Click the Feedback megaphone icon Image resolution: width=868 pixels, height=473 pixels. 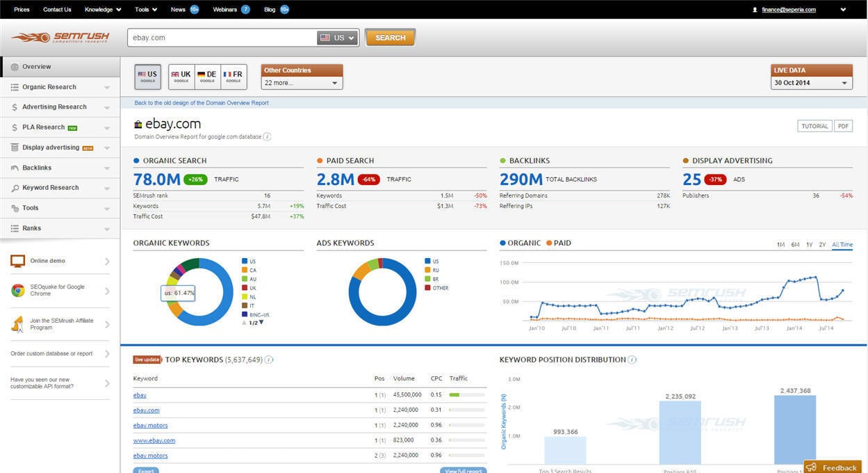click(x=811, y=467)
